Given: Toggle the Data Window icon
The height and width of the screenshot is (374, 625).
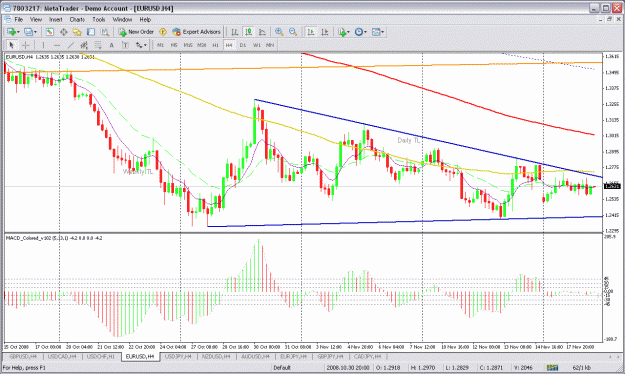Looking at the screenshot, I should [63, 32].
